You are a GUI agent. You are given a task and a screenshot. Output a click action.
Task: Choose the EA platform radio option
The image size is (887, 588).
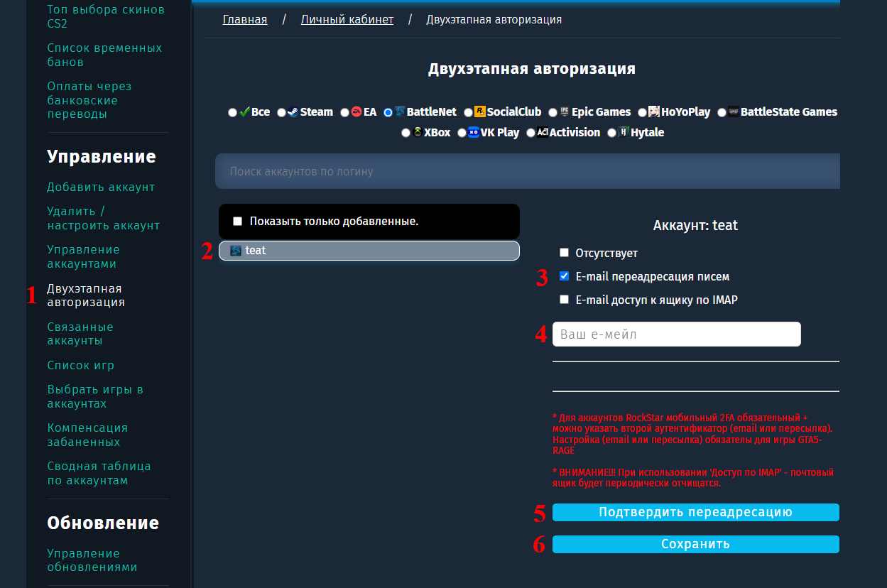(344, 112)
